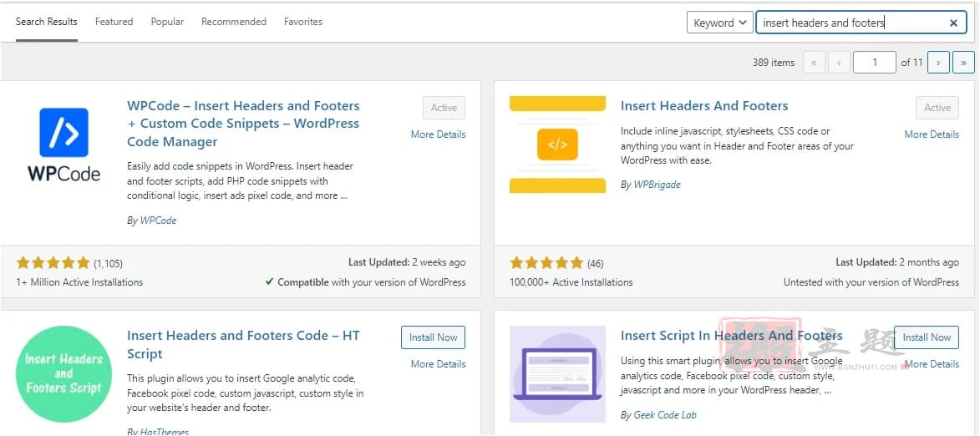Click the Geek Code Lab laptop plugin icon
Viewport: 980px width, 436px height.
[557, 374]
